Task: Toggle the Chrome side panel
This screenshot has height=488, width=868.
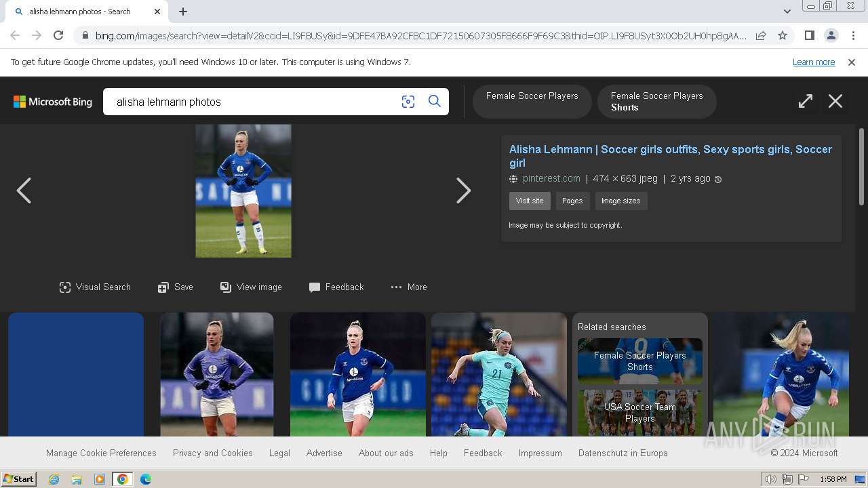Action: 809,35
